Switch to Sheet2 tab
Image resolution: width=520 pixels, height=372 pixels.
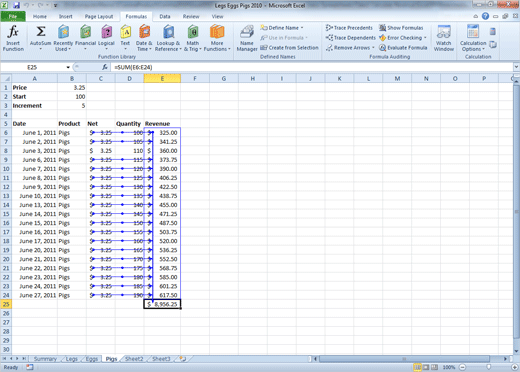point(134,359)
